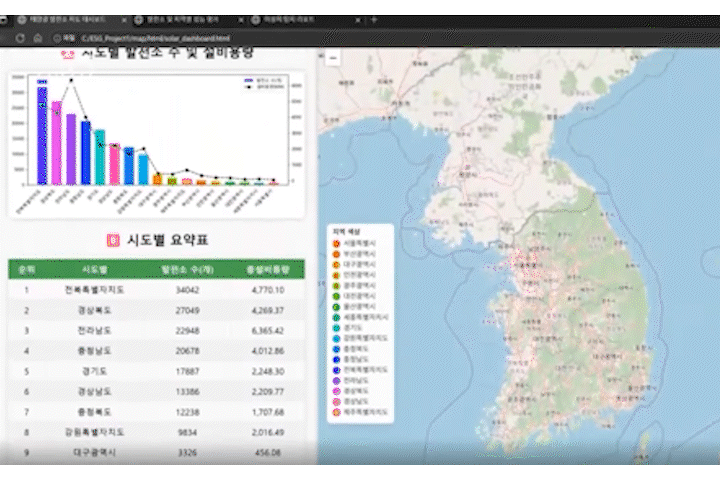
Task: Click the peak point of the capacity line
Action: click(71, 80)
